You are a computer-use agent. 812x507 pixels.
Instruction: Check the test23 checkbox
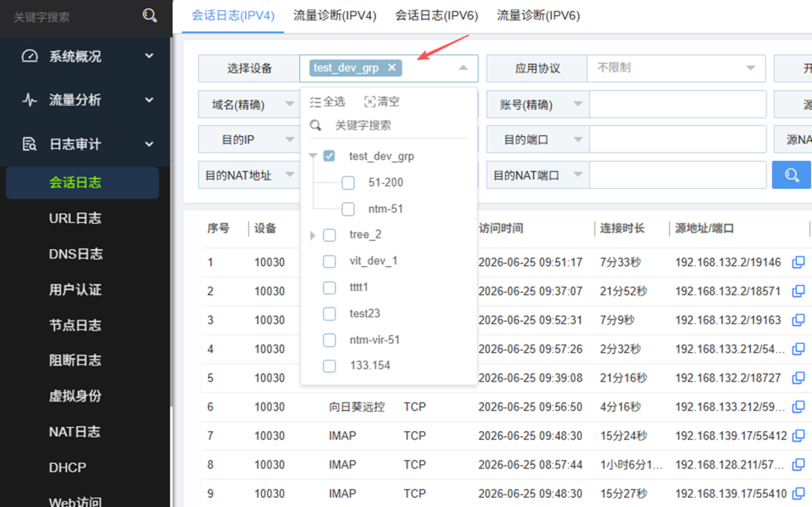pos(329,314)
